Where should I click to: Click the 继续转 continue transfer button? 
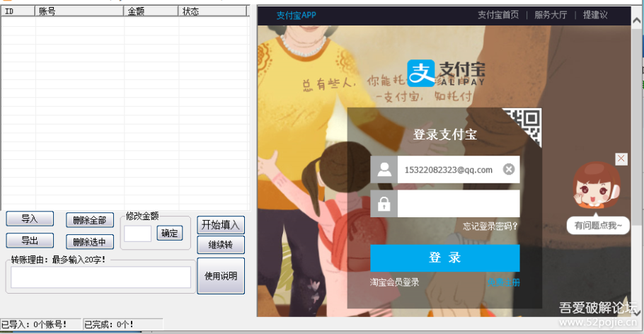(221, 244)
